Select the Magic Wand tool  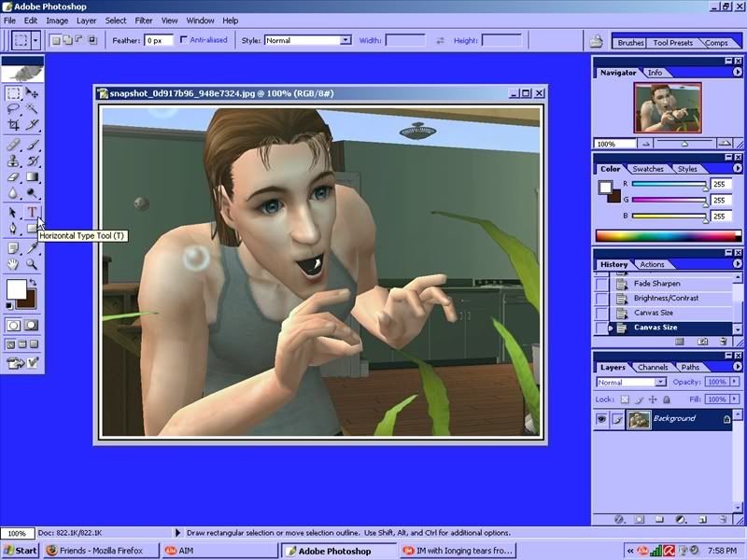point(32,109)
